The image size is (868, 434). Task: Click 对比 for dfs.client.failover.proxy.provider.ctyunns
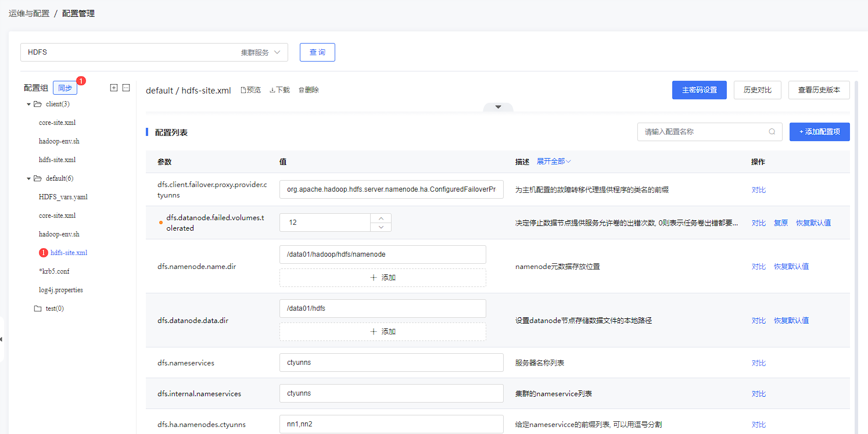[759, 190]
